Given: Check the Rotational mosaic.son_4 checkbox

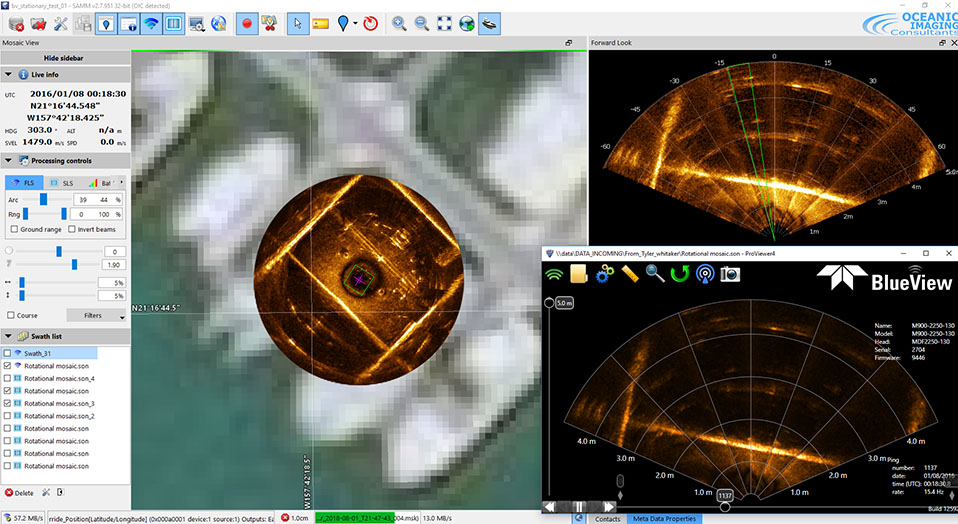Looking at the screenshot, I should tap(7, 378).
